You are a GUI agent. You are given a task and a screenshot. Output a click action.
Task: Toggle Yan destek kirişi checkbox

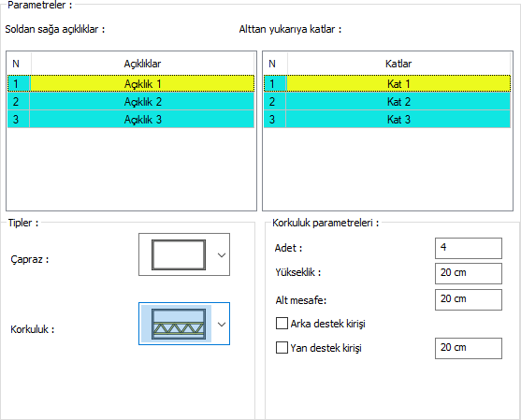click(282, 348)
